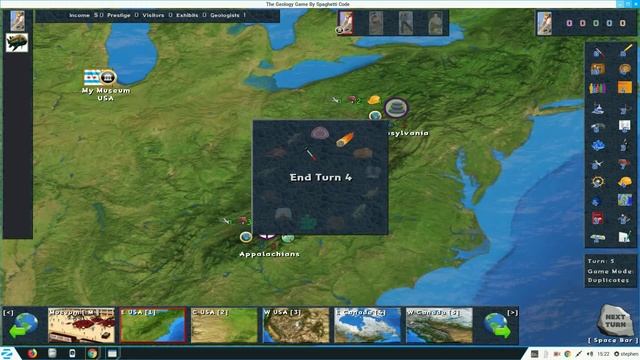Click the flaming meteorite icon in End Turn panel
The image size is (640, 360).
(345, 139)
